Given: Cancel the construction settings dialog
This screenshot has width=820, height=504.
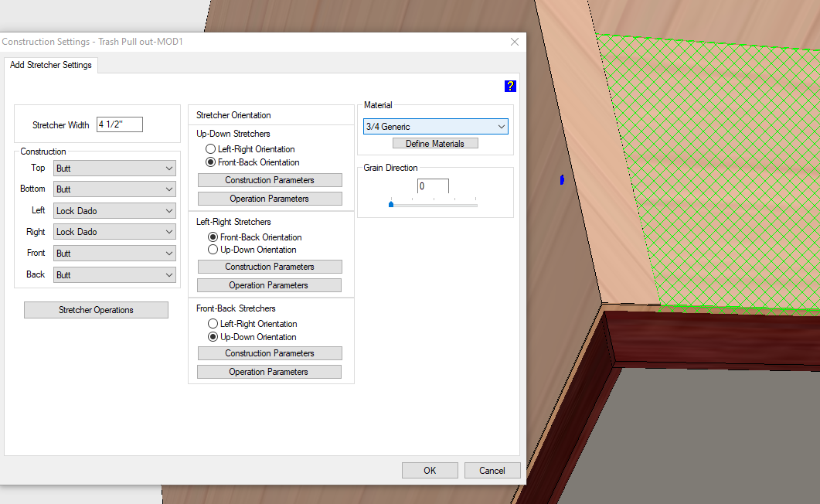Looking at the screenshot, I should [x=492, y=470].
